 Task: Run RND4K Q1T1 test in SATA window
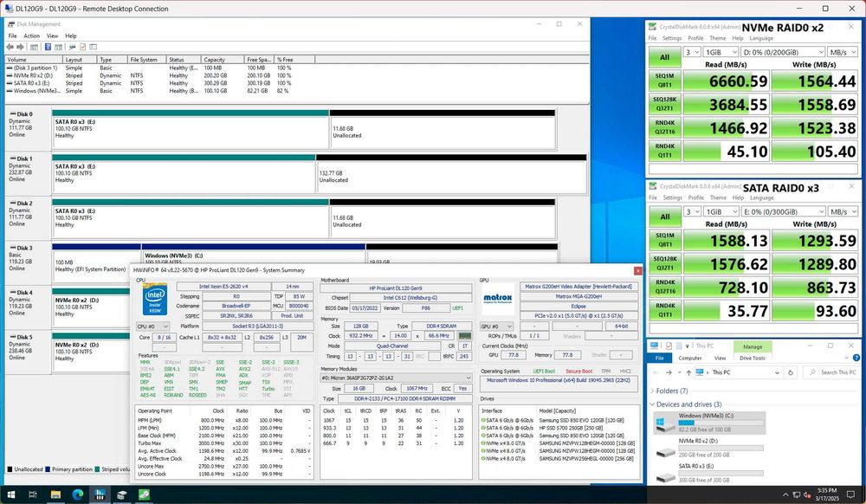point(664,310)
